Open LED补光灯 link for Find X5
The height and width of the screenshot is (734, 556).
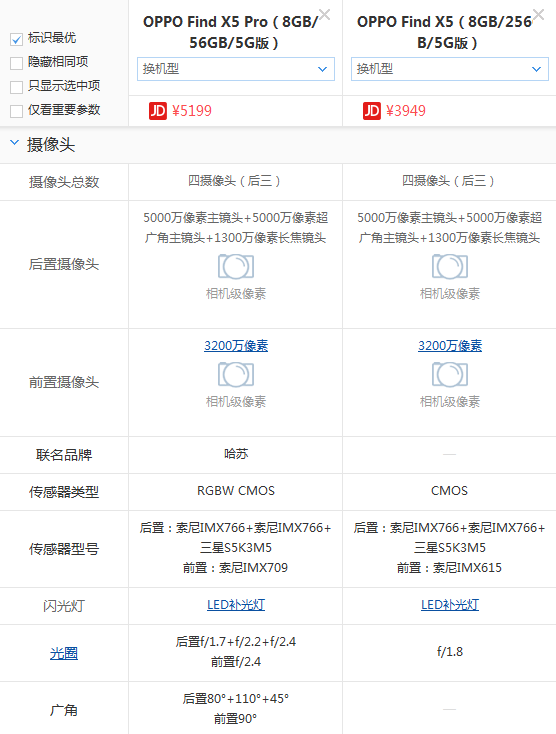point(450,605)
